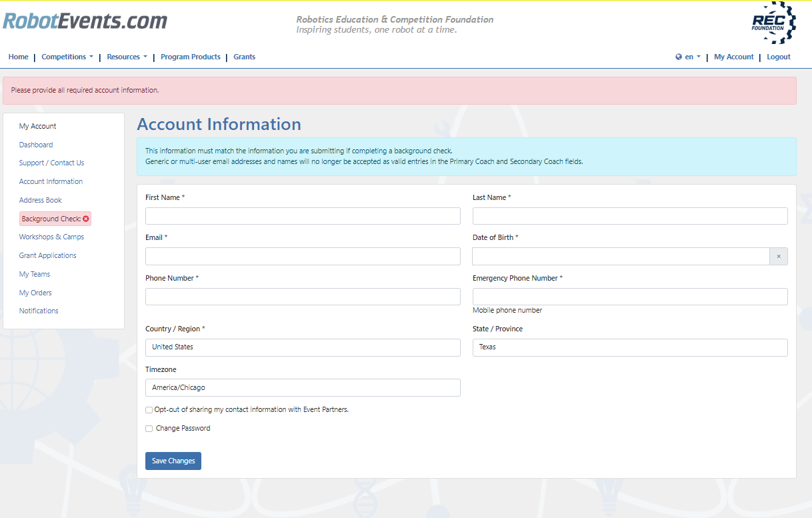Clear the Date of Birth field

click(x=778, y=256)
